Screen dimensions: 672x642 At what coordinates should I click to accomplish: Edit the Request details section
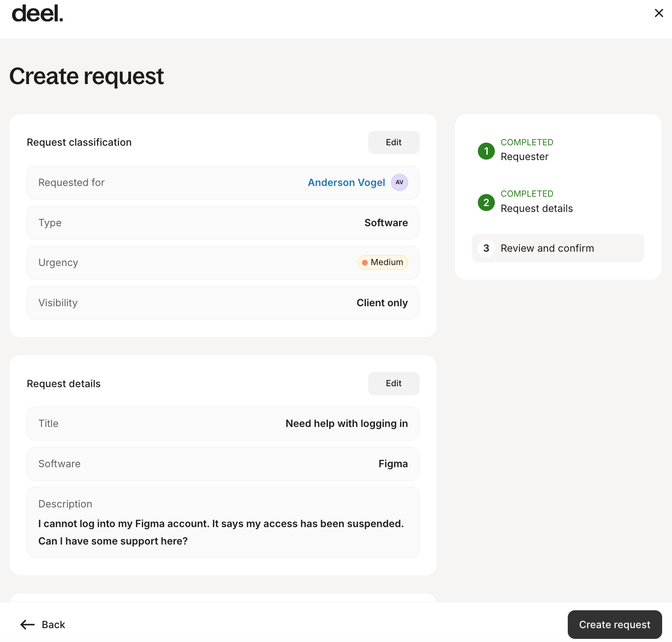point(393,383)
